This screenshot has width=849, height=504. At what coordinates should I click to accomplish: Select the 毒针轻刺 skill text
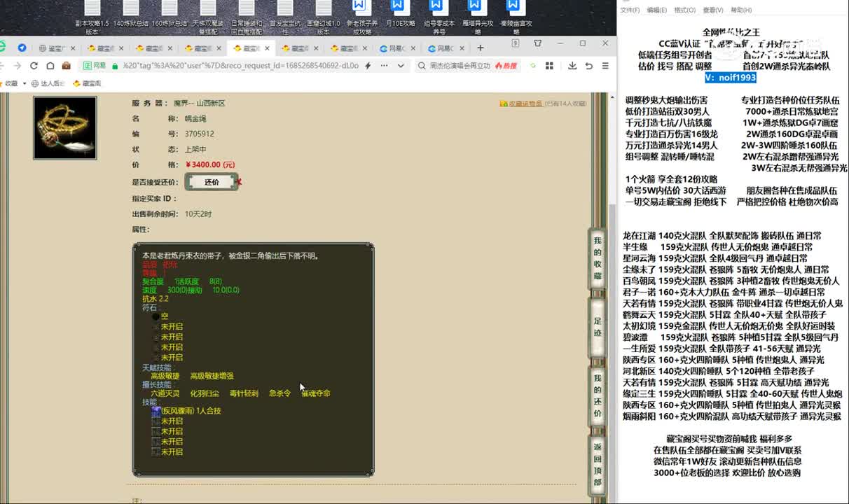point(244,393)
